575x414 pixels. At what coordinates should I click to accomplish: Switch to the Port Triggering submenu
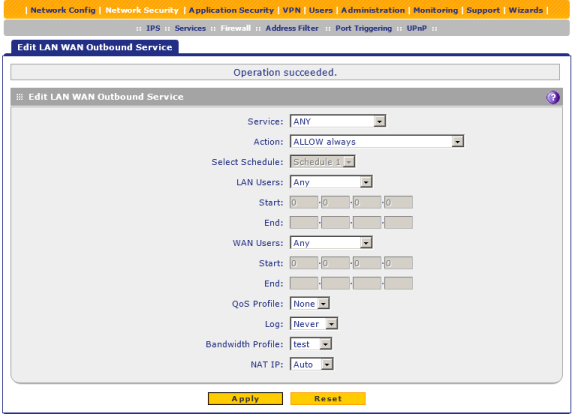363,28
